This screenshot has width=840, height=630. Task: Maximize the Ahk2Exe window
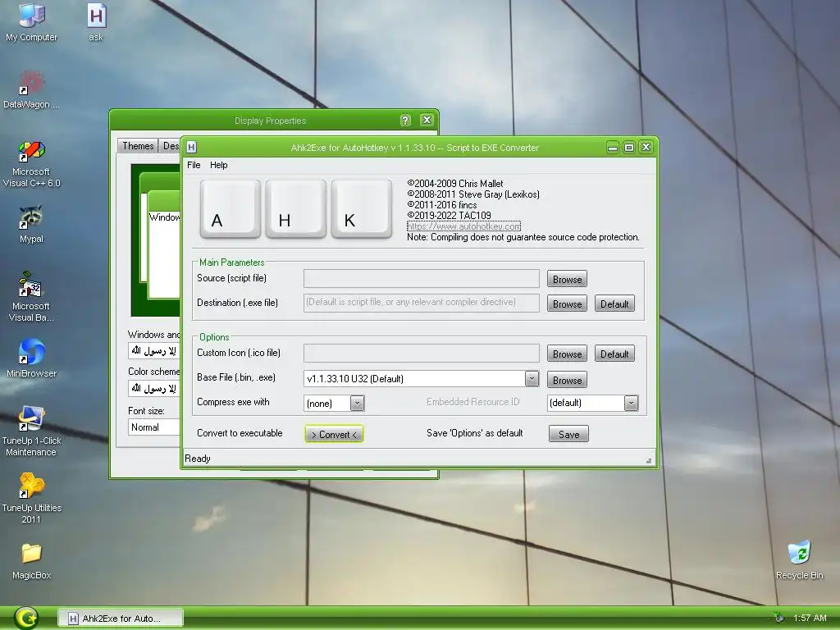[629, 148]
